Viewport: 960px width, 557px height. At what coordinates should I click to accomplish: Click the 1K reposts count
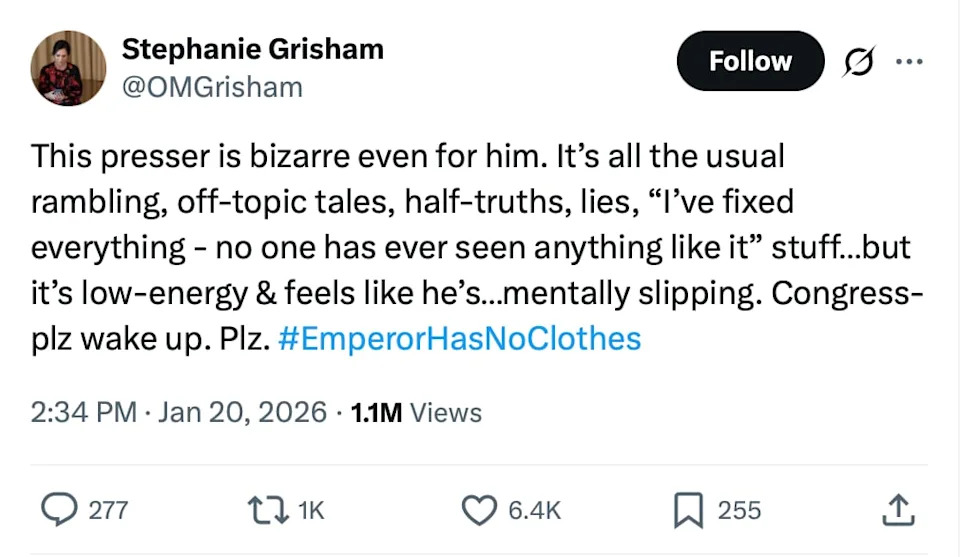(311, 510)
